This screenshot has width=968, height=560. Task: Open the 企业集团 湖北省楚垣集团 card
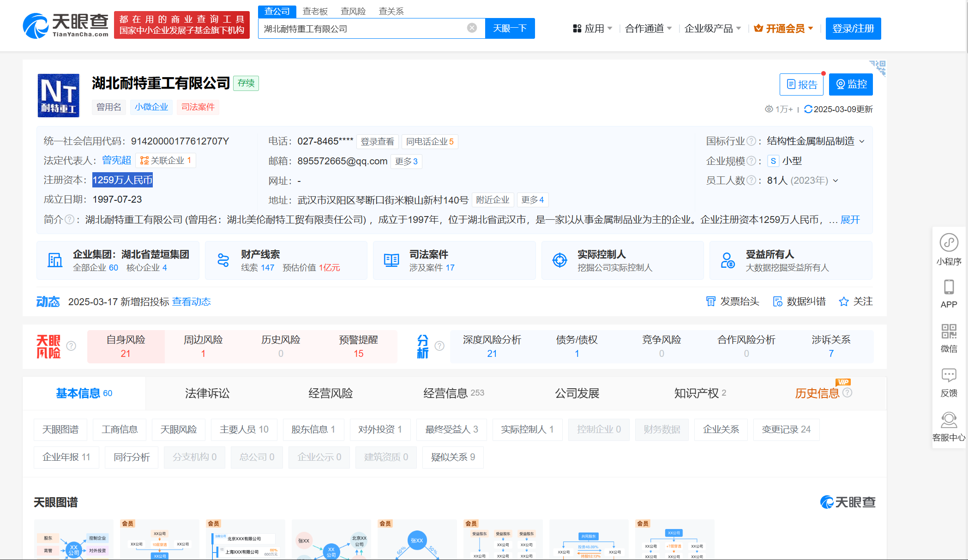pos(118,260)
